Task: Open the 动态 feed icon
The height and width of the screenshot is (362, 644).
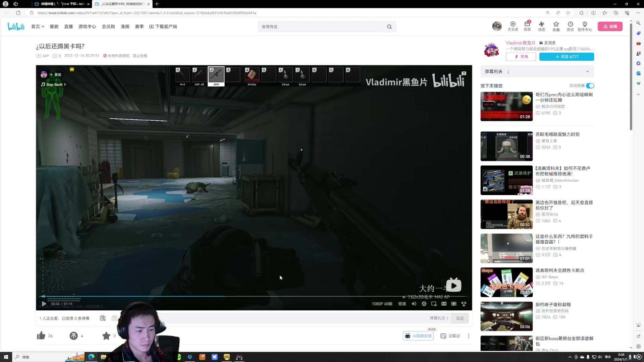Action: (542, 26)
